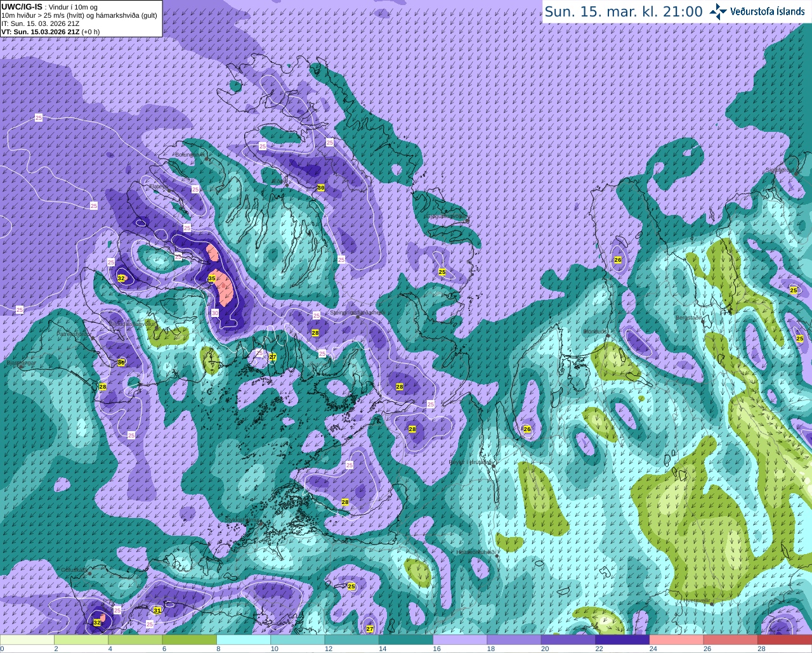
Task: Click the Bergstaðir station label
Action: coord(689,317)
